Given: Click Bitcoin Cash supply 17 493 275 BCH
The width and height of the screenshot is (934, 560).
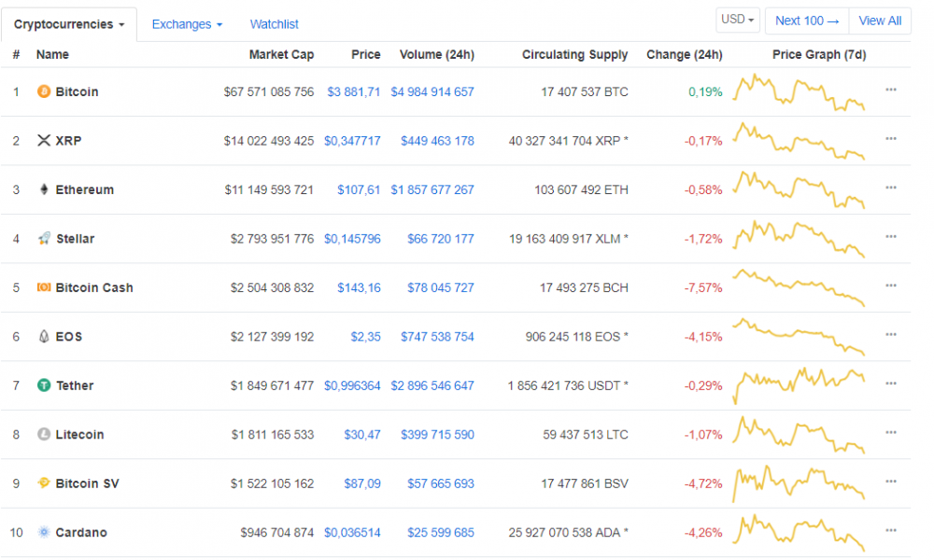Looking at the screenshot, I should coord(584,288).
